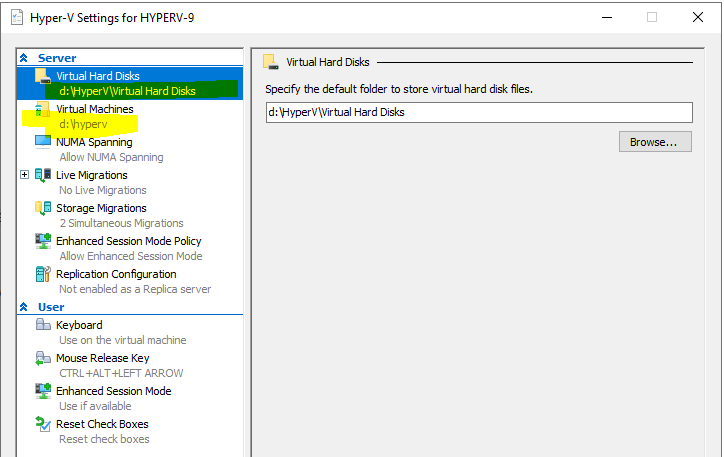This screenshot has height=457, width=724.
Task: Click 'Allow Enhanced Session Mode' subtext
Action: click(131, 256)
